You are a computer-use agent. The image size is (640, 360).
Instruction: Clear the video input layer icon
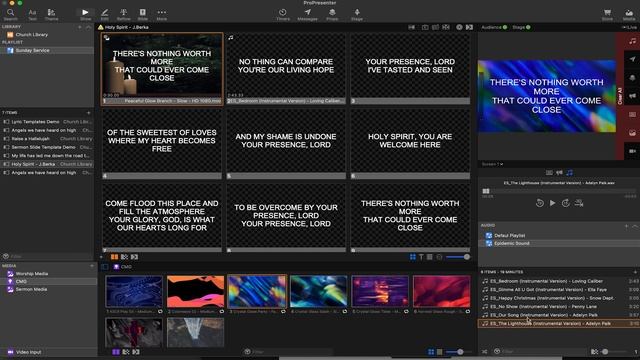click(632, 151)
